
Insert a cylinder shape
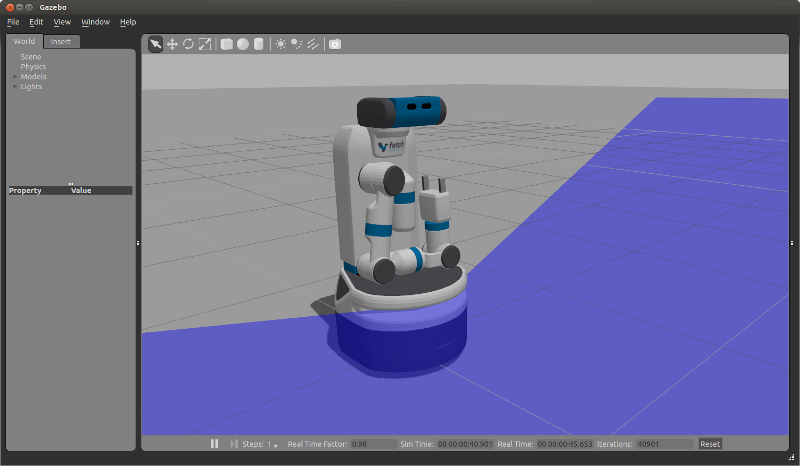[259, 44]
